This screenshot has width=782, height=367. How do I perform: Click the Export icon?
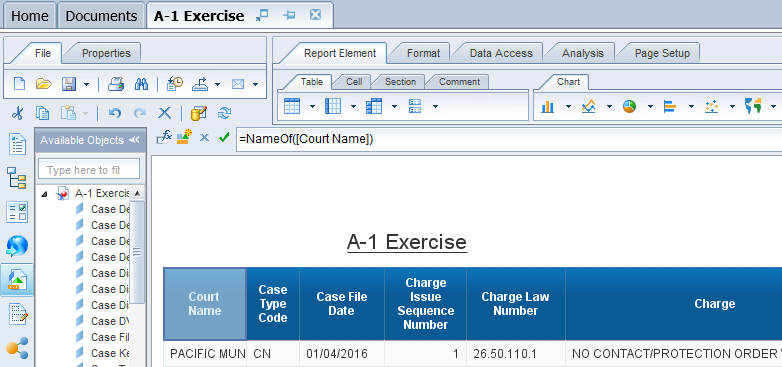click(200, 84)
